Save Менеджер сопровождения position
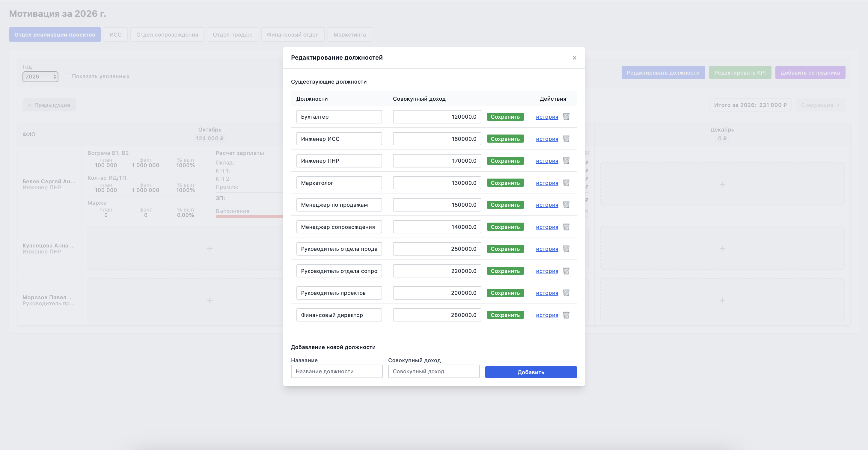This screenshot has width=868, height=450. coord(505,227)
